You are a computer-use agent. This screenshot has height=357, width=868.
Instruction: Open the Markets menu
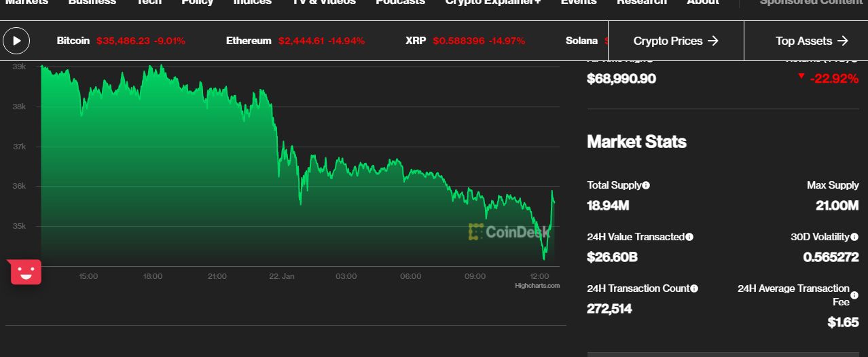point(27,2)
